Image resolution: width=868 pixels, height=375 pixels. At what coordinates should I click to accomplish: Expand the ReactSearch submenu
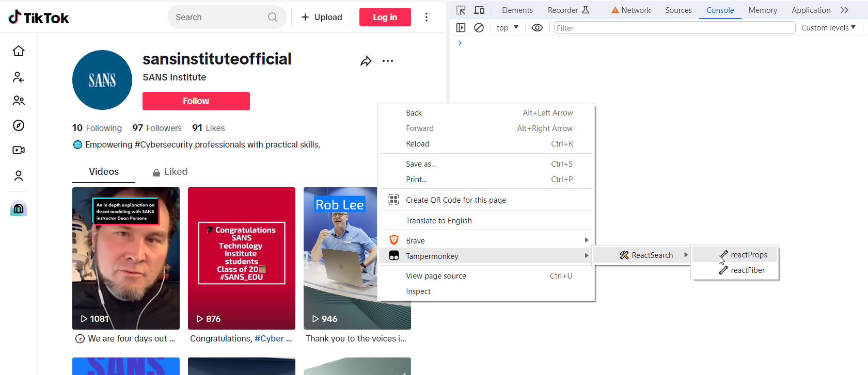641,255
